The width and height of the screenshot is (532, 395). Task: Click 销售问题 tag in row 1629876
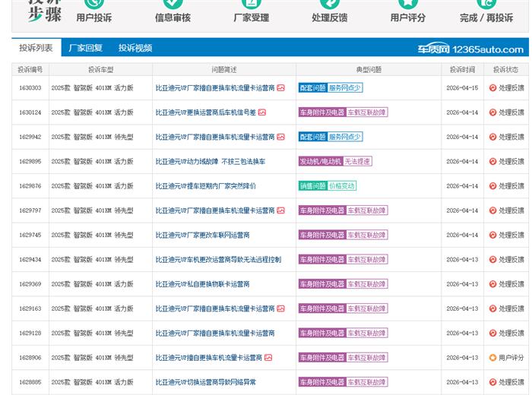[x=313, y=186]
